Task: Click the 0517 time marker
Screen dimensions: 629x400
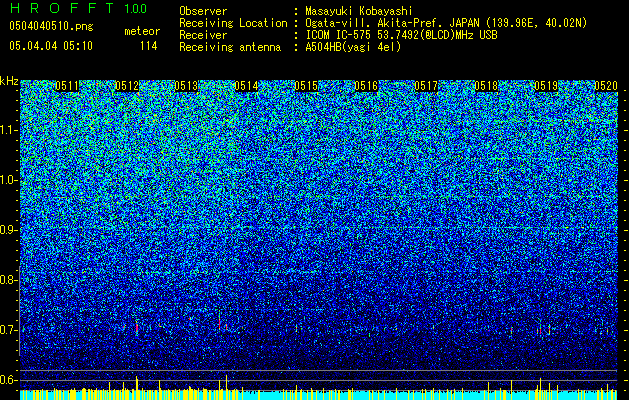Action: 426,86
